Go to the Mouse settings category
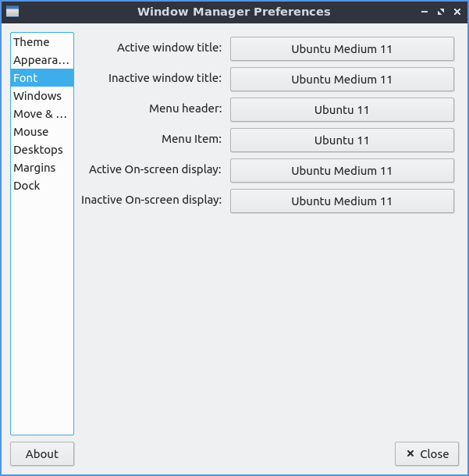Screen dimensions: 469x476 pos(30,132)
